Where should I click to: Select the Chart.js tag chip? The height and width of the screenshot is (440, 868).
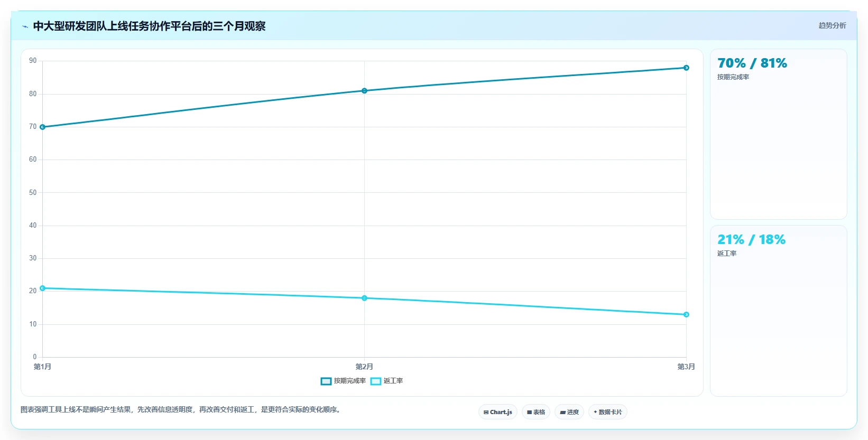click(498, 412)
